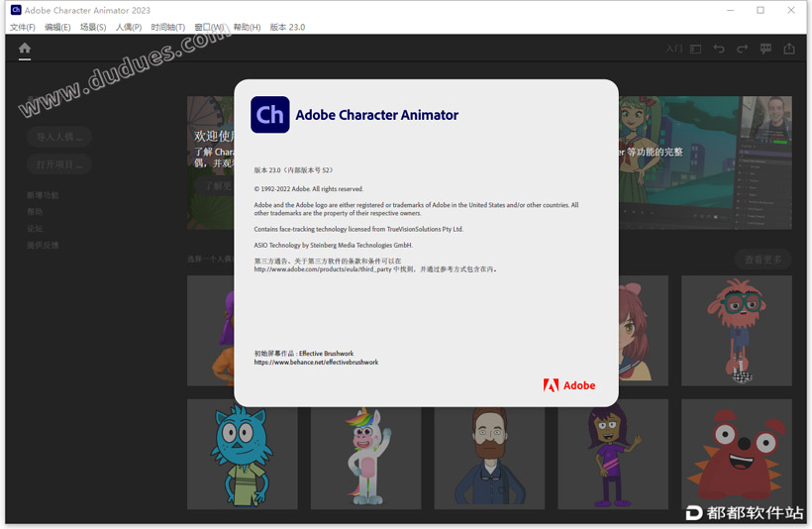Viewport: 812px width, 529px height.
Task: Minimize the Character Animator window
Action: pos(730,10)
